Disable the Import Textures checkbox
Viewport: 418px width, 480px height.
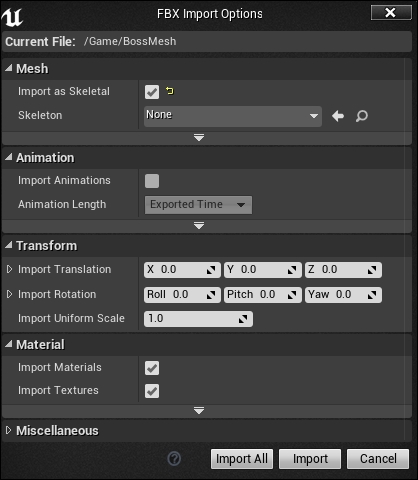coord(152,391)
